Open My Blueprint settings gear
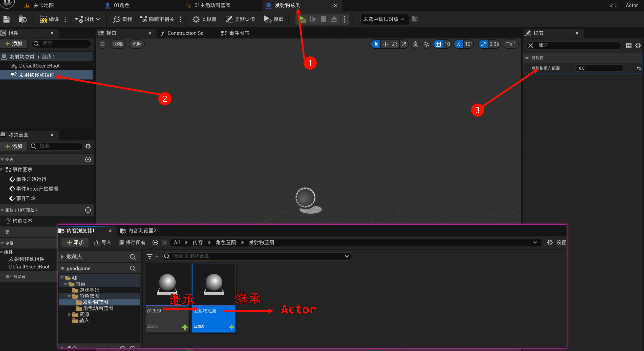Image resolution: width=644 pixels, height=351 pixels. click(88, 146)
